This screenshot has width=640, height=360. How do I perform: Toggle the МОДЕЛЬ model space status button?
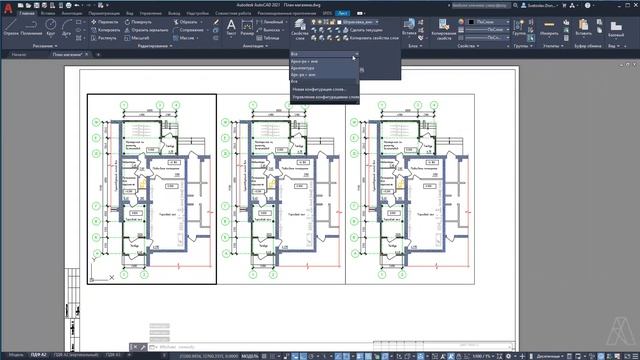coord(250,356)
